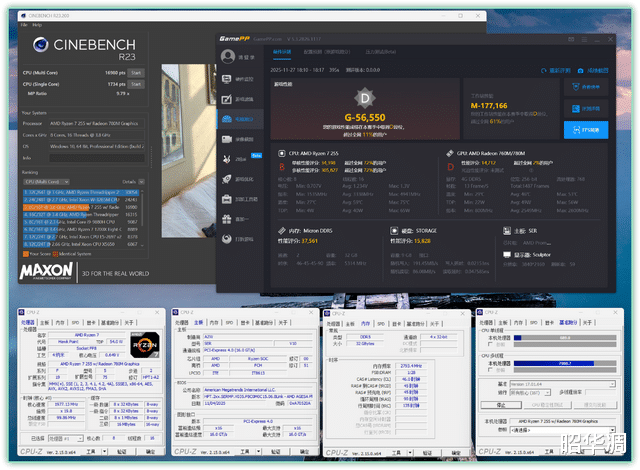Open the 工具 dropdown arrow in CPU-Z memory window
The width and height of the screenshot is (640, 470).
tap(410, 453)
